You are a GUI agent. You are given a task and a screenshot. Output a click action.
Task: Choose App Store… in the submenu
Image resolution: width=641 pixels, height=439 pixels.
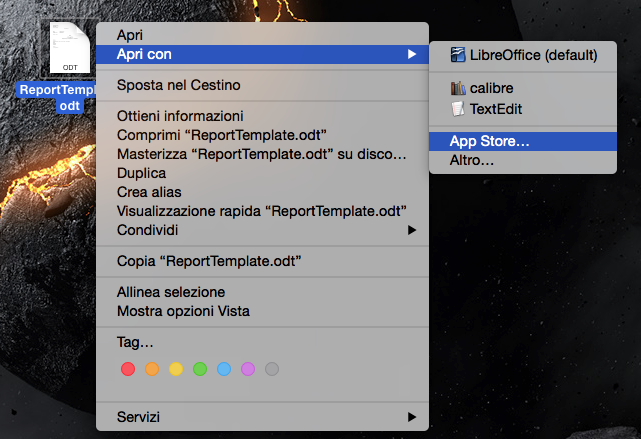[523, 141]
